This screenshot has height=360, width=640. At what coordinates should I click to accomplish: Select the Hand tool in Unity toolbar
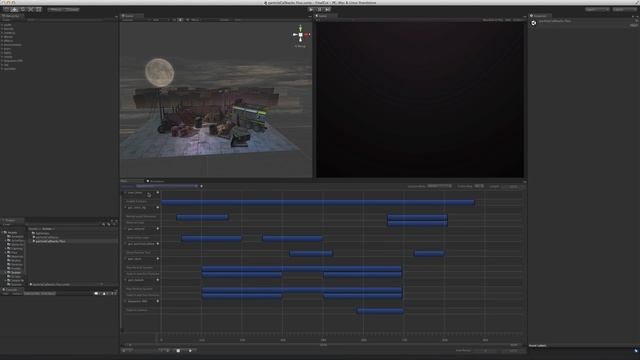(7, 9)
